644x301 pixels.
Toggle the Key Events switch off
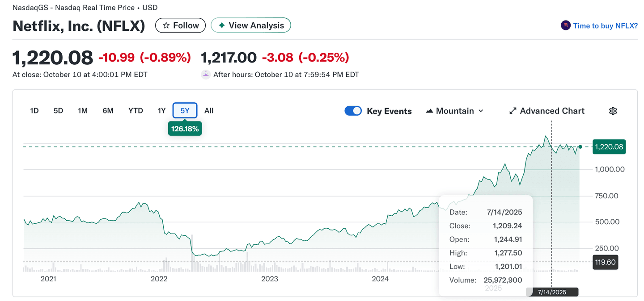click(x=353, y=111)
